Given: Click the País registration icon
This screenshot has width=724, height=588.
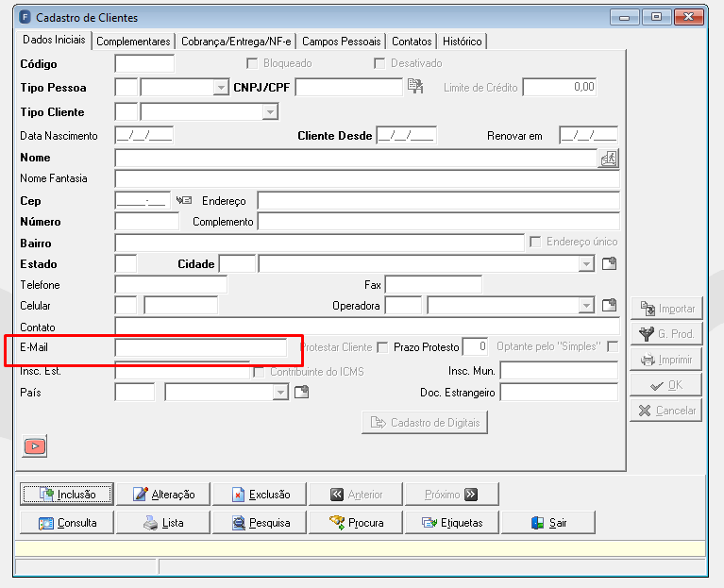Looking at the screenshot, I should click(x=301, y=393).
